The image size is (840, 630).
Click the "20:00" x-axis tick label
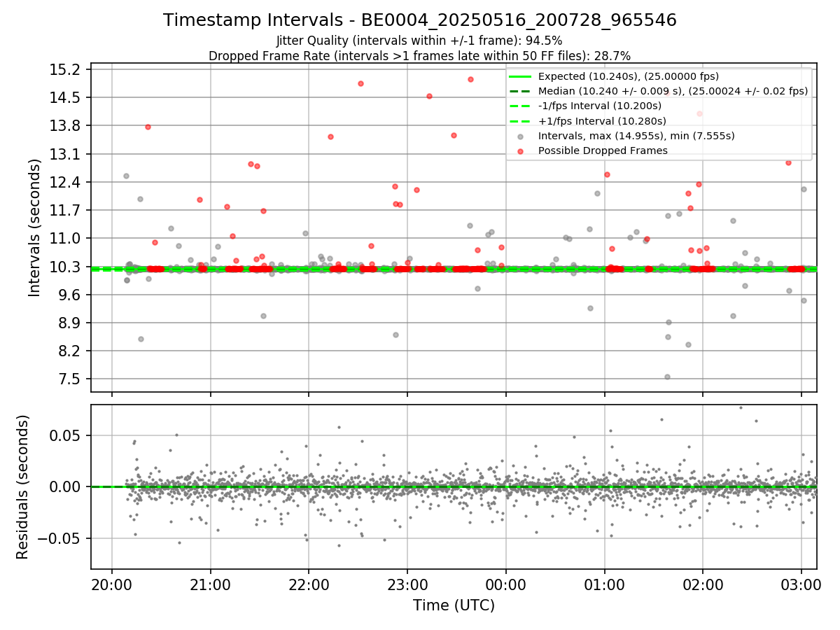112,585
